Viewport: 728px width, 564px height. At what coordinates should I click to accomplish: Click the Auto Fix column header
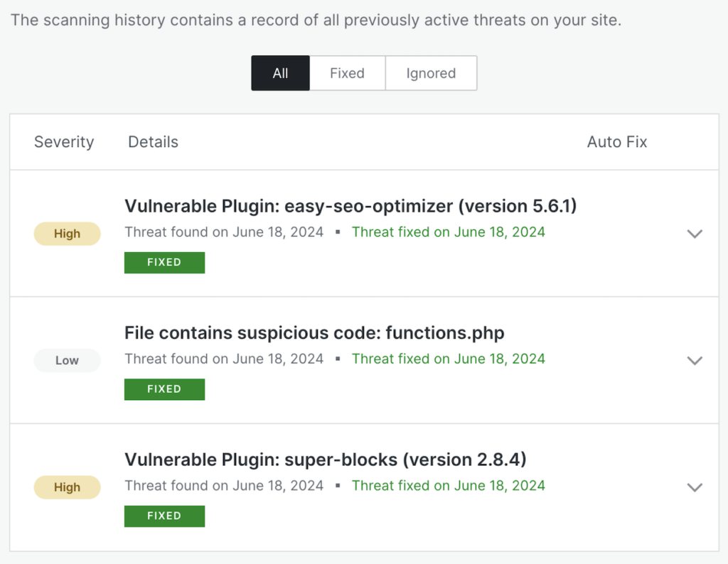(x=616, y=142)
